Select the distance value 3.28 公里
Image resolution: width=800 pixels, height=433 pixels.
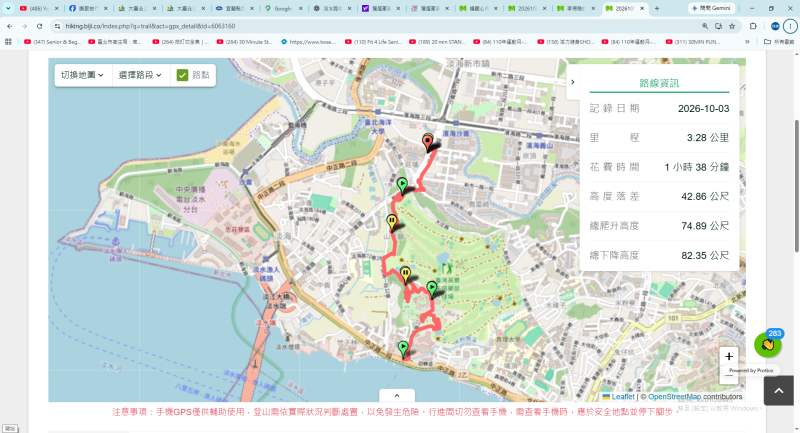[708, 138]
